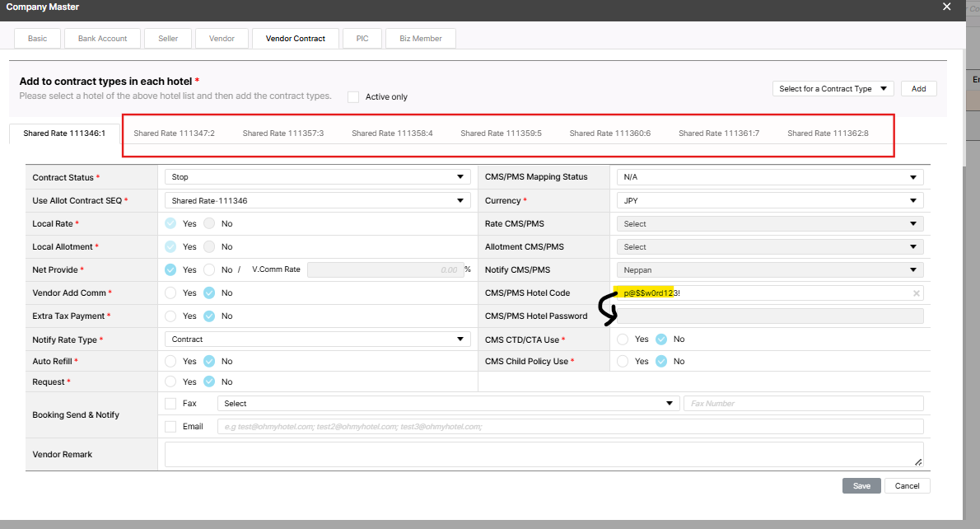
Task: Clear the CMS/PMS Hotel Code field
Action: tap(916, 293)
